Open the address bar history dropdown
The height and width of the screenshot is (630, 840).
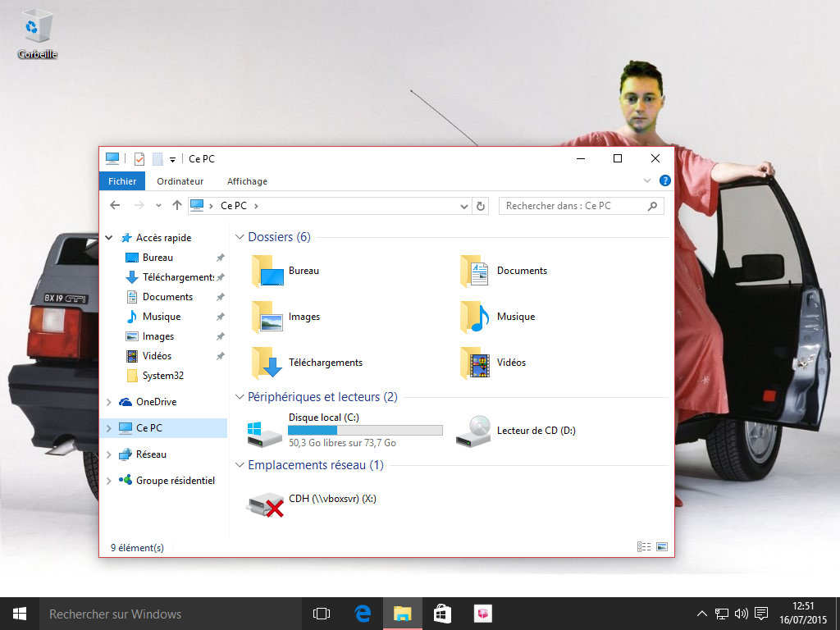coord(464,206)
